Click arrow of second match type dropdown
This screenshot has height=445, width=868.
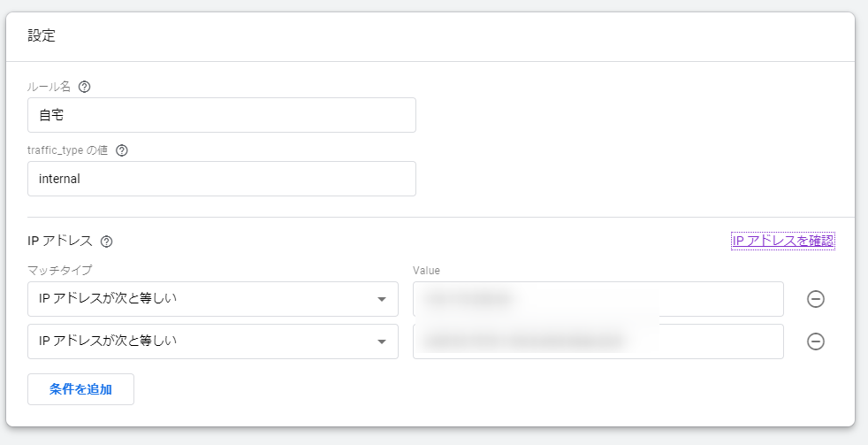pyautogui.click(x=382, y=341)
